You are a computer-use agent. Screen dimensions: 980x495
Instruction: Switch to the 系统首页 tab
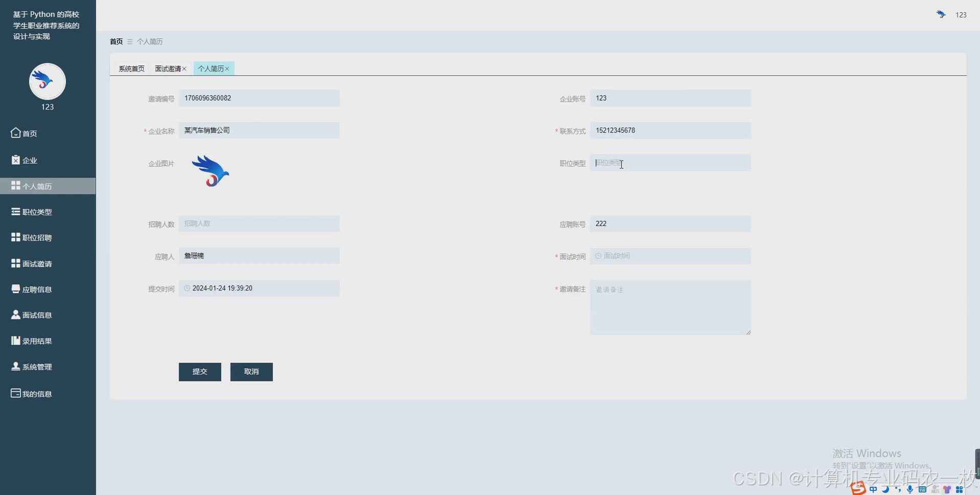tap(131, 69)
